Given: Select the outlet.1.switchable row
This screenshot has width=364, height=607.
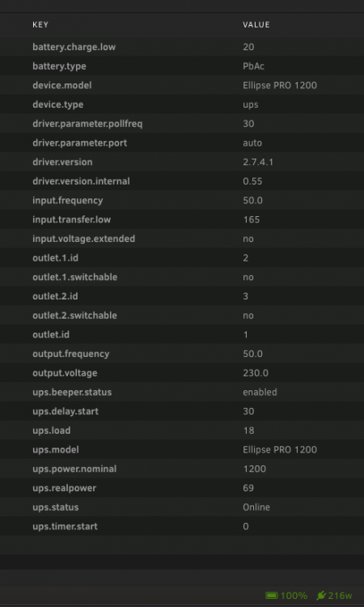Looking at the screenshot, I should tap(182, 277).
